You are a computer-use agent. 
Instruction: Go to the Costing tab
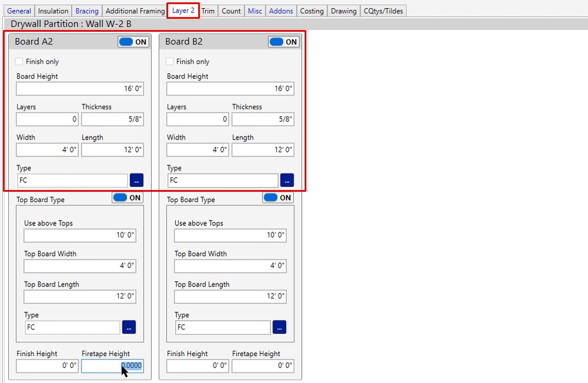pos(312,11)
